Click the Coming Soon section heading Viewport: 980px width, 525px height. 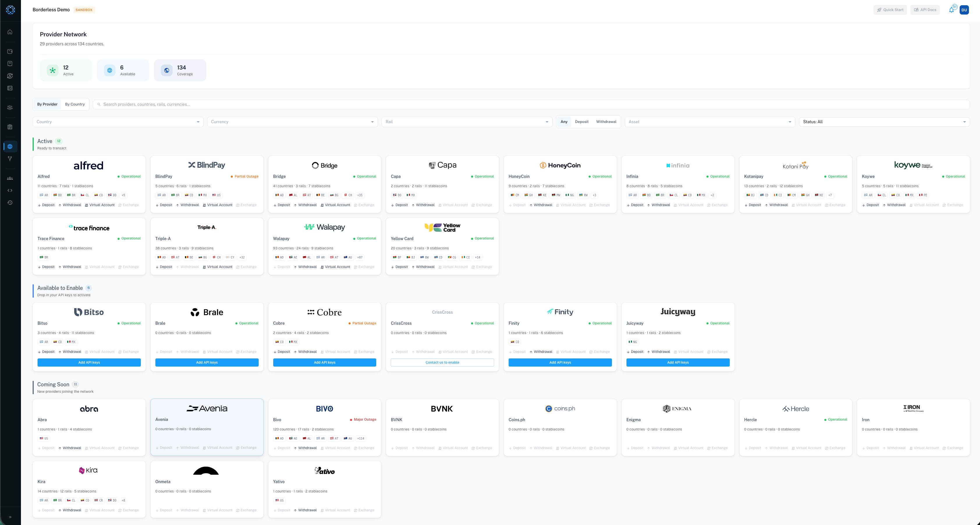pyautogui.click(x=53, y=385)
